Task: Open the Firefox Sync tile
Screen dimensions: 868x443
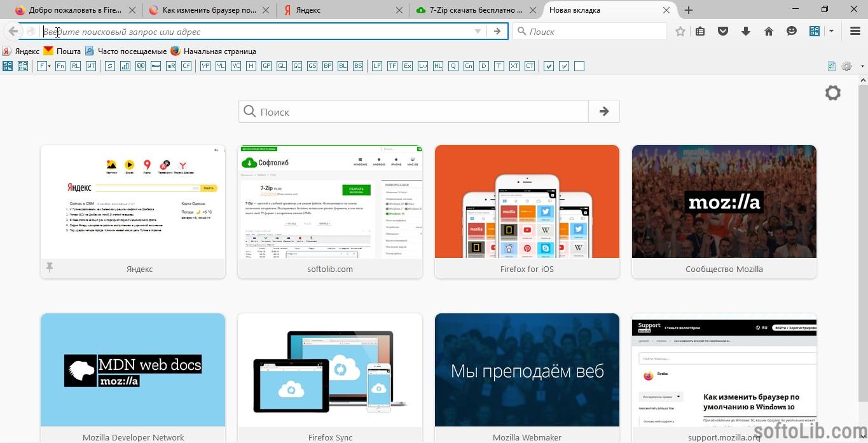Action: 330,378
